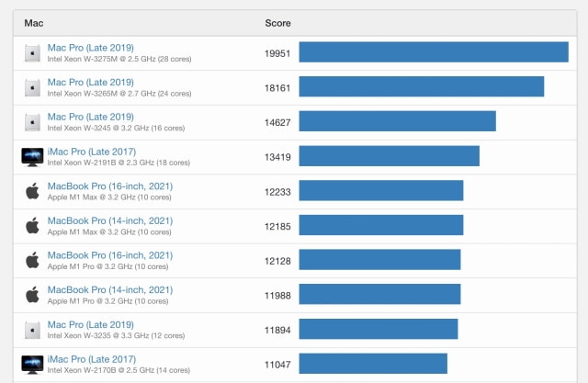Select the Mac Pro icon for Xeon W-3245

[x=32, y=122]
